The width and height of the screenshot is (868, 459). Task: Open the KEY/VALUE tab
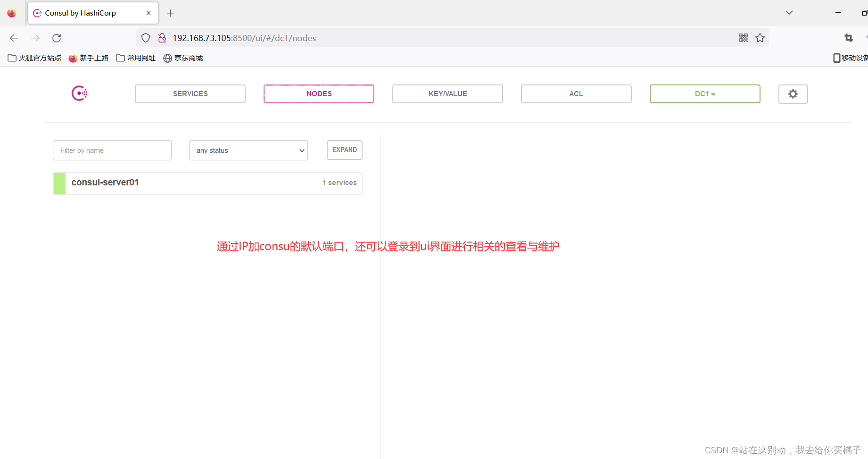447,94
